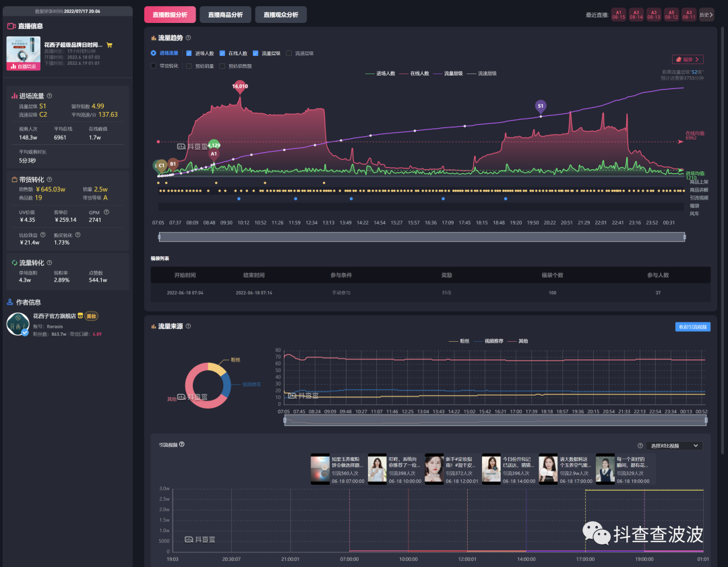Open video thumbnail dated 06-18 10:00:00
The height and width of the screenshot is (567, 728).
click(377, 469)
